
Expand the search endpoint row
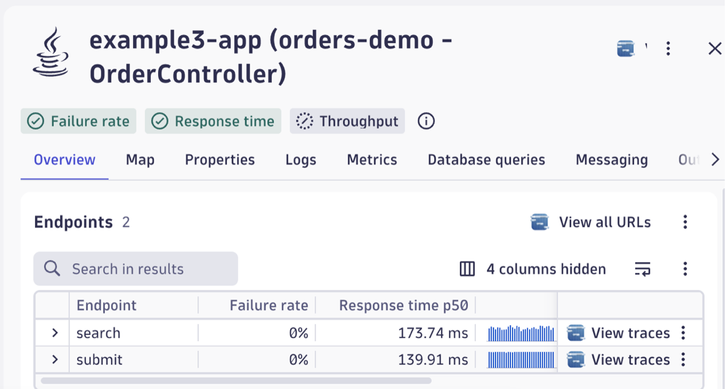pyautogui.click(x=55, y=333)
